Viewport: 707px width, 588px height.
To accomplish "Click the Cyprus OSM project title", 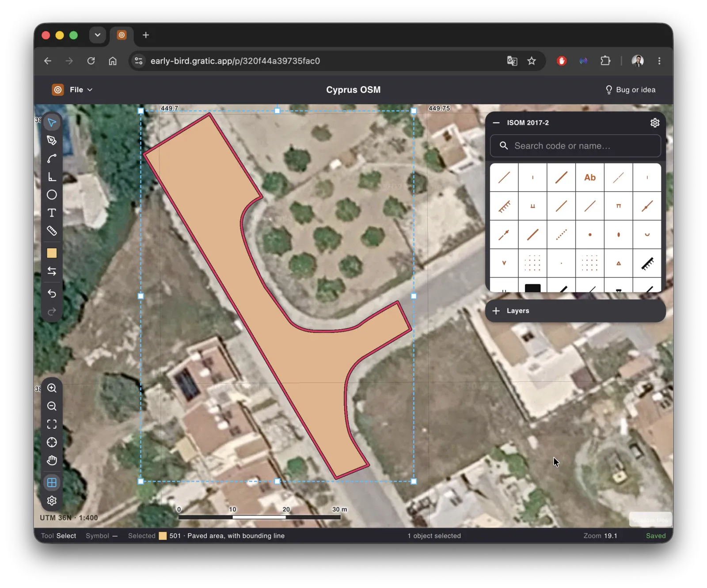I will [353, 90].
